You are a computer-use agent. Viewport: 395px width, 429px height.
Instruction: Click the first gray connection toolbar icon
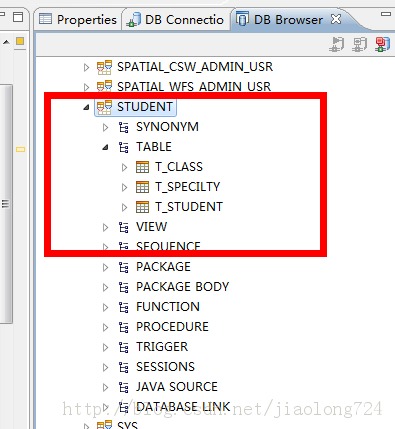click(x=336, y=44)
